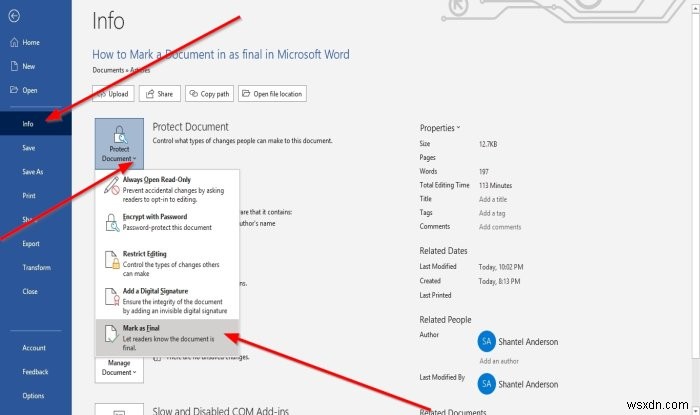Click the Open folder icon
Image resolution: width=700 pixels, height=415 pixels.
[x=14, y=90]
